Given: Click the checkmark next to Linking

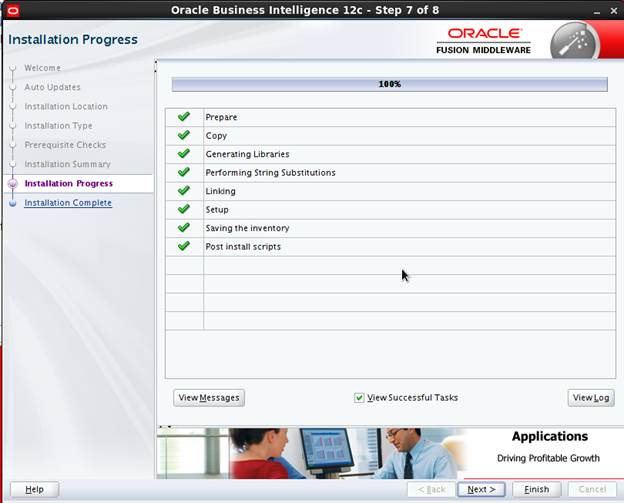Looking at the screenshot, I should click(183, 191).
